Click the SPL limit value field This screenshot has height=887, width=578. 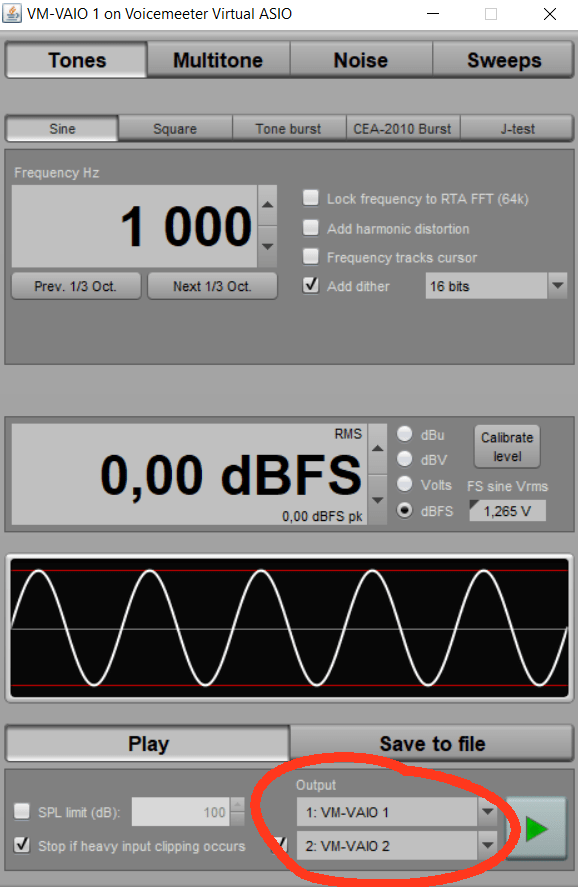(x=181, y=812)
